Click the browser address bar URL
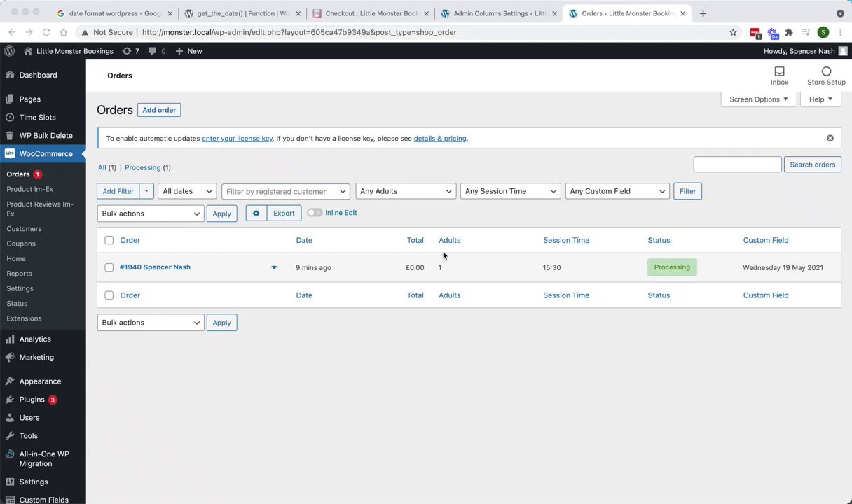This screenshot has width=852, height=504. (x=298, y=32)
